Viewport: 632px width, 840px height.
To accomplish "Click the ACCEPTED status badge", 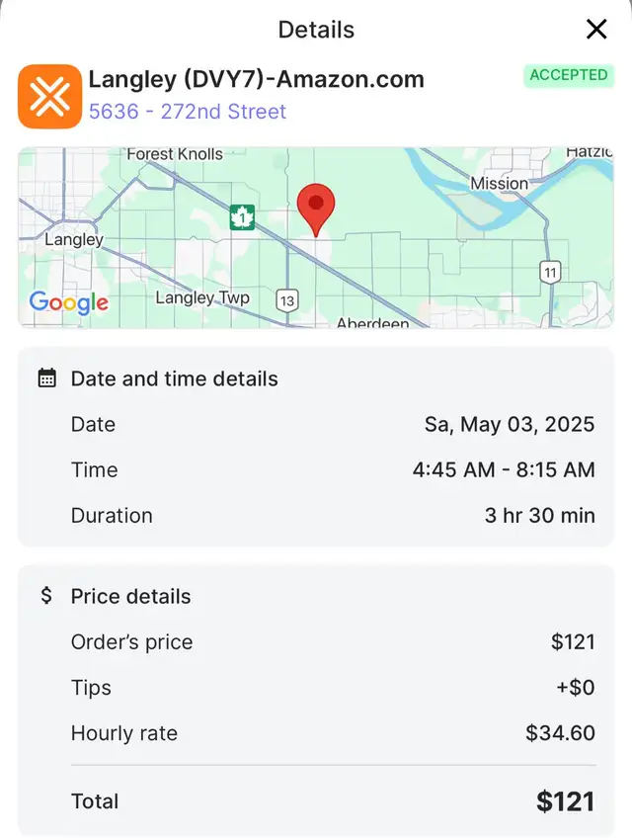I will [x=569, y=75].
